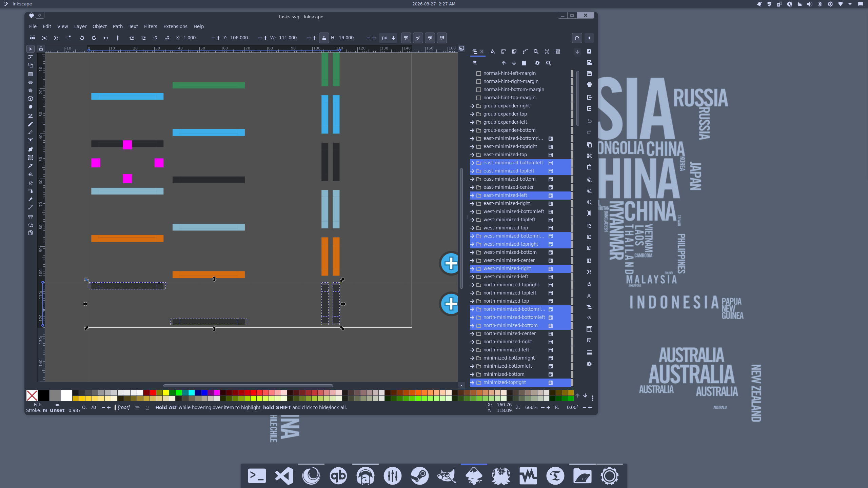868x488 pixels.
Task: Expand the group-expander-right layer
Action: point(472,106)
